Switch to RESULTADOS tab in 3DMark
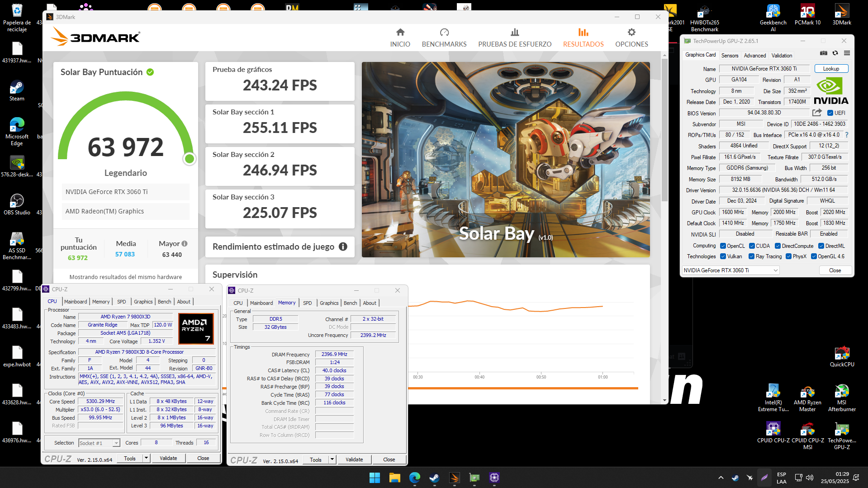Viewport: 868px width, 488px height. pos(583,38)
